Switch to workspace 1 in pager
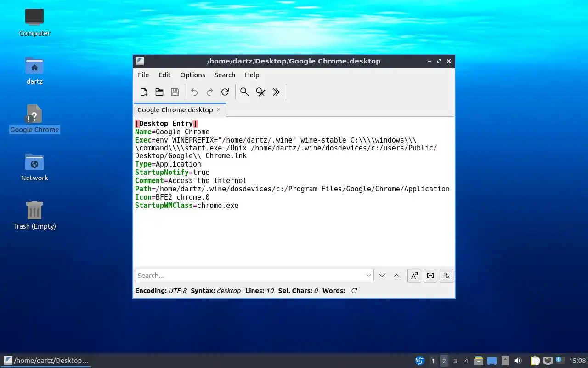This screenshot has height=368, width=588. pyautogui.click(x=433, y=361)
